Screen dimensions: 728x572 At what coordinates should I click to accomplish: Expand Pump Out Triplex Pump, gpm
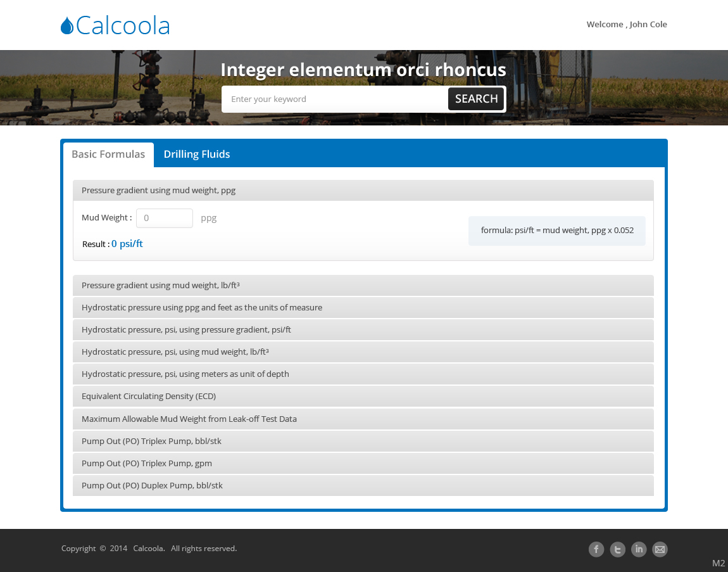click(363, 463)
